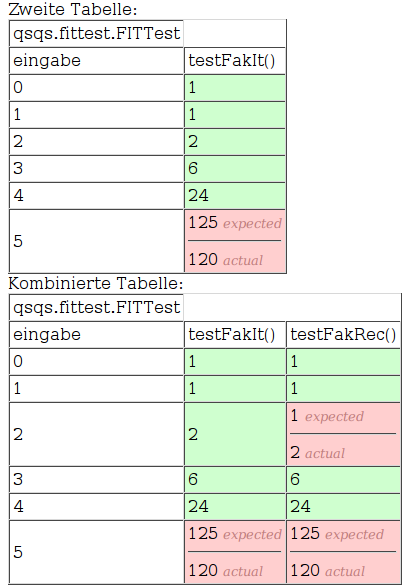Click input cell 0 in second table

(96, 88)
